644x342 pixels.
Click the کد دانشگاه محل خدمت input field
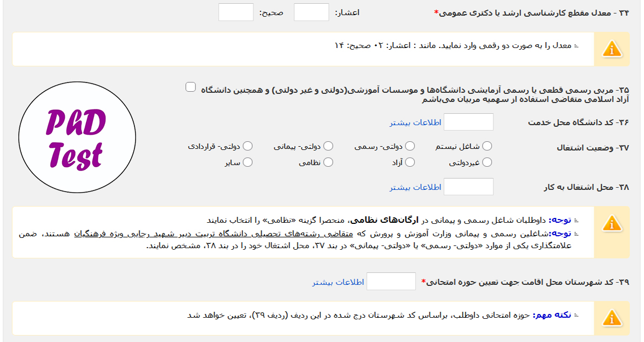[x=469, y=122]
